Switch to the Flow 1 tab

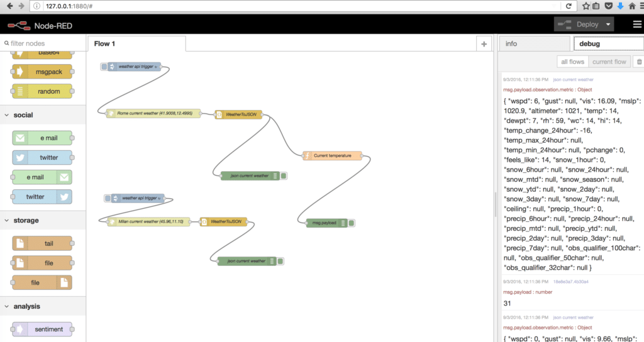136,43
